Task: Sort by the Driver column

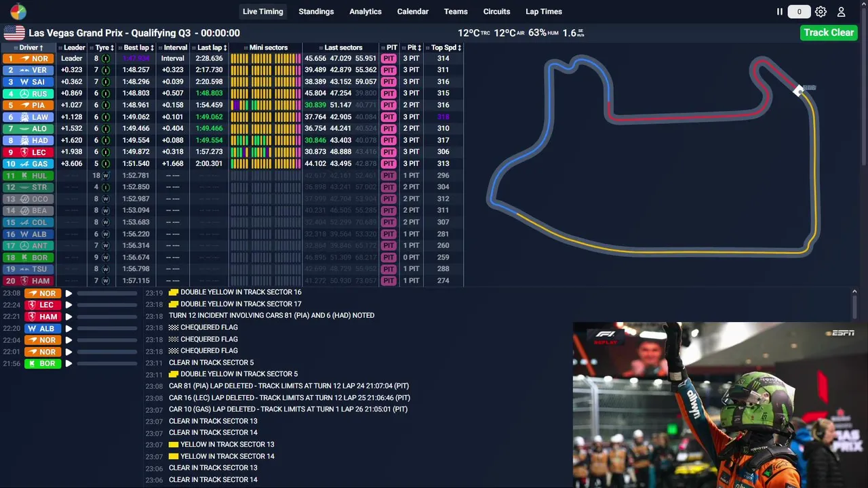Action: (28, 47)
